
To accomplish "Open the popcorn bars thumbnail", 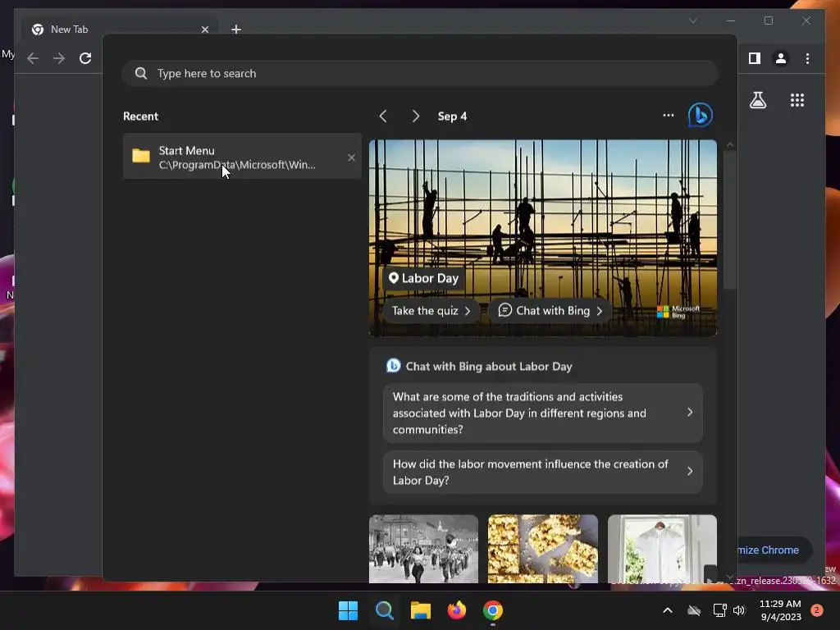I will [x=543, y=549].
